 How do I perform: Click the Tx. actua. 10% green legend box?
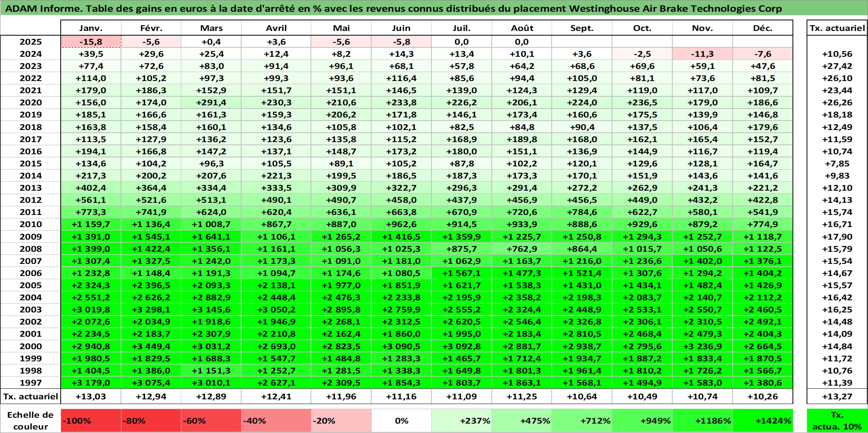(x=837, y=421)
